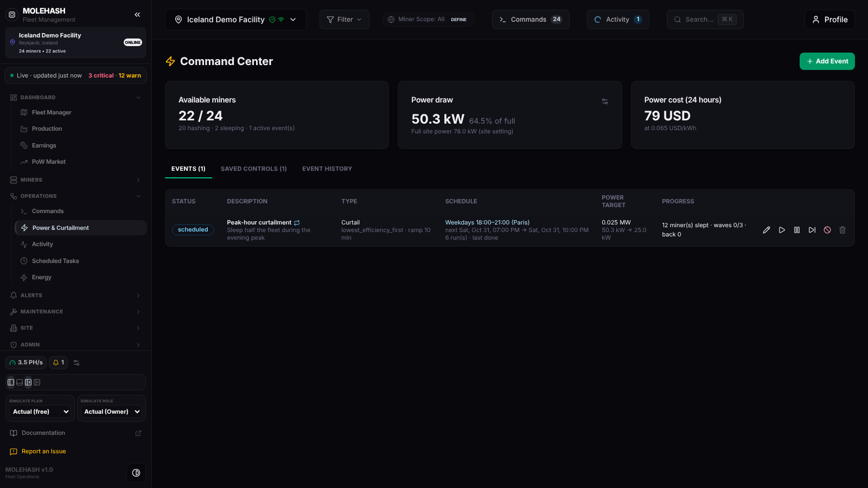The image size is (868, 488).
Task: Collapse the sidebar with the double chevron
Action: (x=137, y=15)
